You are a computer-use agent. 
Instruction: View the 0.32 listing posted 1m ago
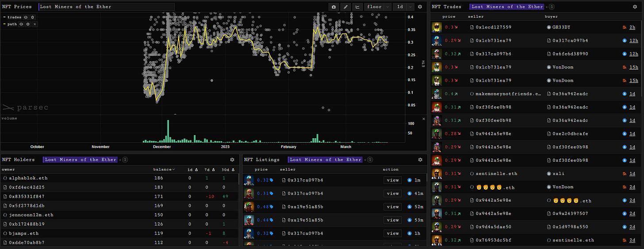(393, 180)
